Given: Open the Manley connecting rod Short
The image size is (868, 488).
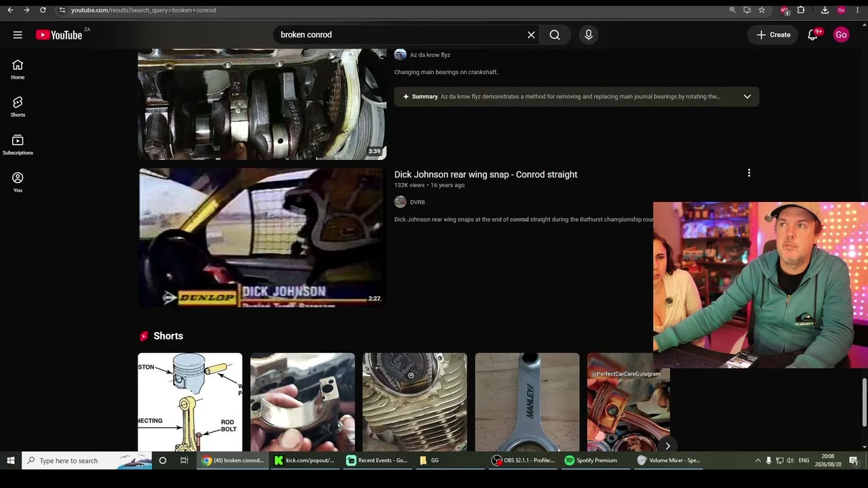Looking at the screenshot, I should tap(528, 402).
